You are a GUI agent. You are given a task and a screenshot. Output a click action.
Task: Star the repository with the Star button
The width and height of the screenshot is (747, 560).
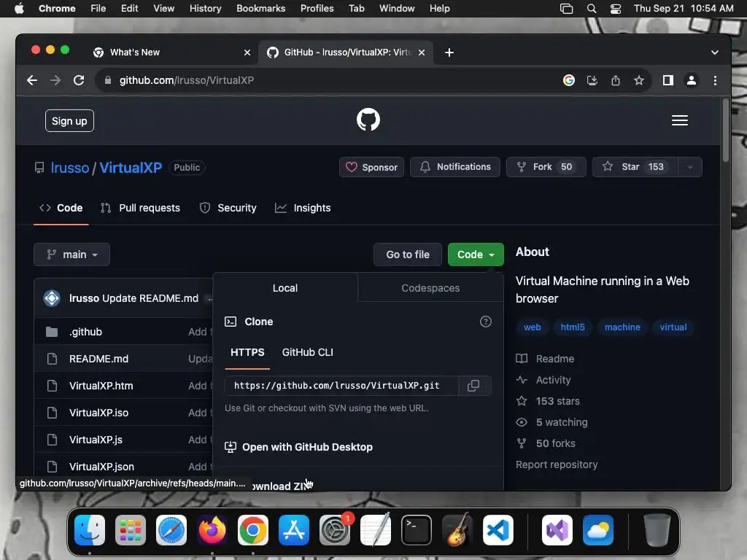[635, 167]
